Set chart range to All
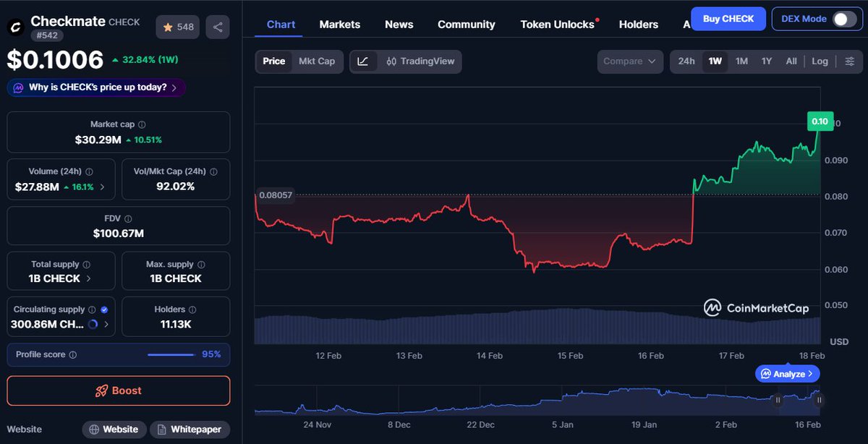This screenshot has height=444, width=868. (x=791, y=61)
